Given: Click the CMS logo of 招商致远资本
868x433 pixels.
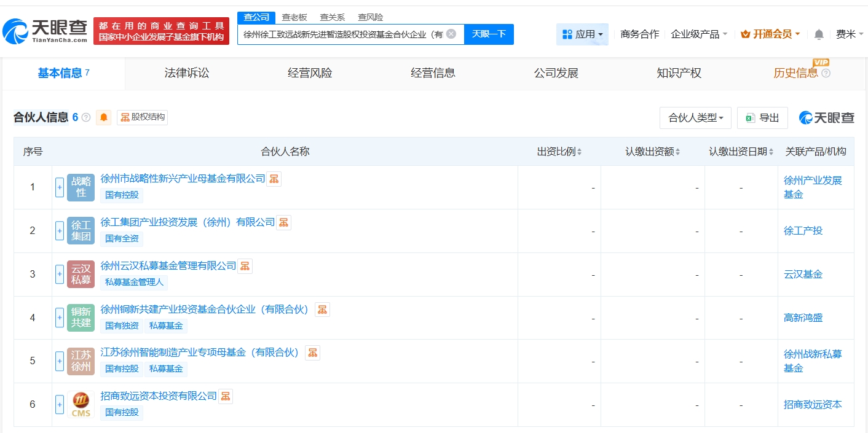Looking at the screenshot, I should pos(81,404).
